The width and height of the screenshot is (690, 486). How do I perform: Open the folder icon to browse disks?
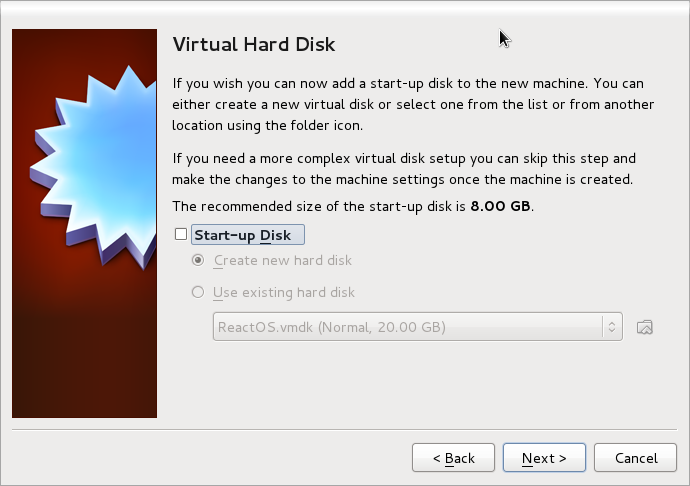645,327
